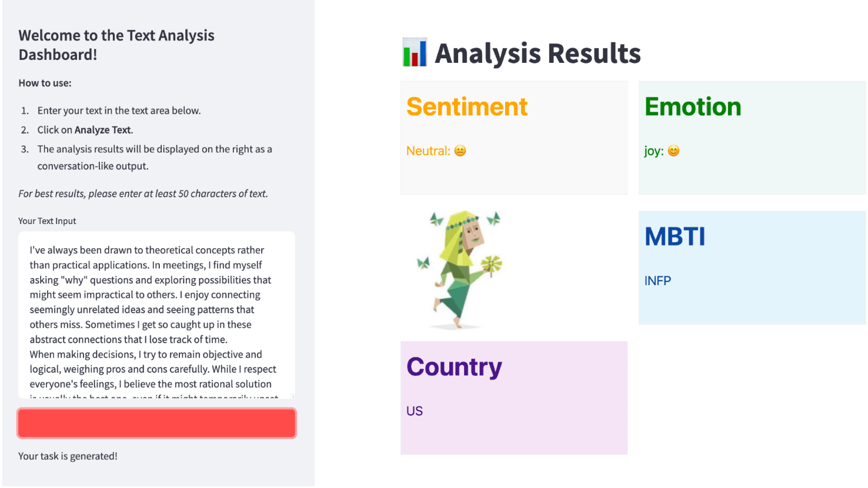Click the Neutral sentiment label

428,151
